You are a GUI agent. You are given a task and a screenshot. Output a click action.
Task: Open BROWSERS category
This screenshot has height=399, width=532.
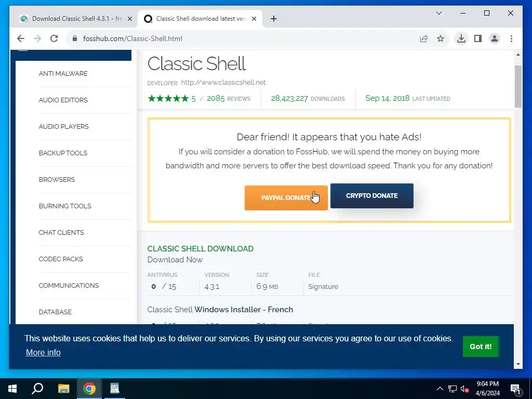(x=57, y=179)
